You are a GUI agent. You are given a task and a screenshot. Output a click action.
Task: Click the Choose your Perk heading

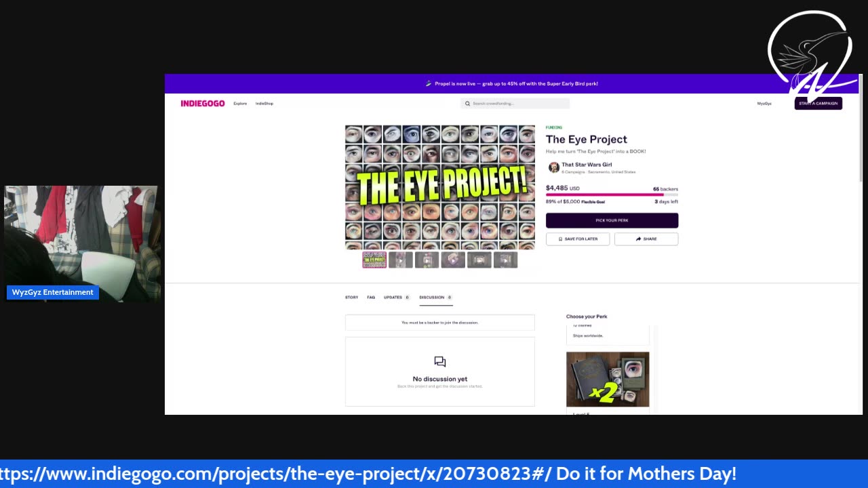tap(587, 317)
